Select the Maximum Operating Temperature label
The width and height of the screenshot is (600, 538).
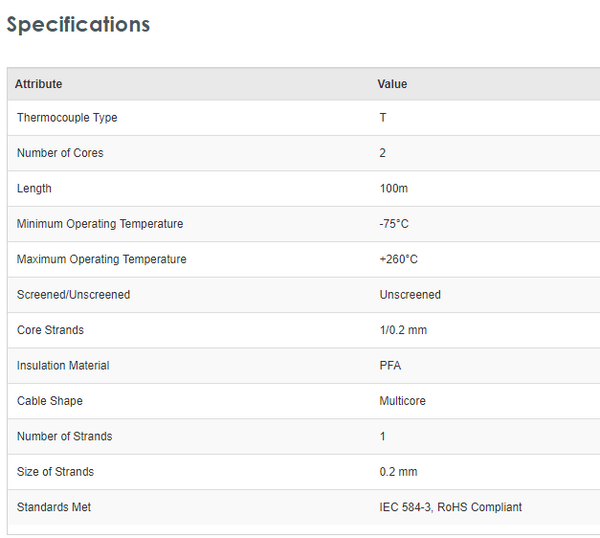pyautogui.click(x=102, y=260)
